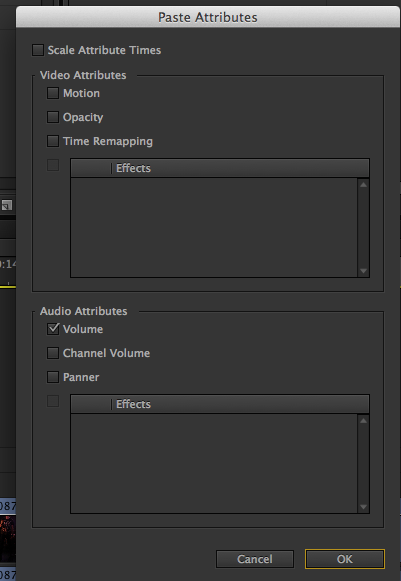The height and width of the screenshot is (581, 401).
Task: Click audio Effects scrollbar down arrow
Action: point(363,507)
